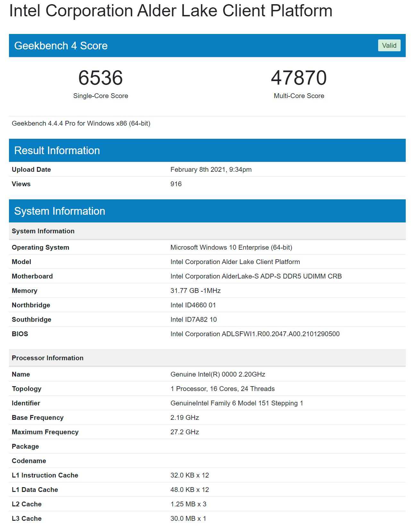Click the L1 Data Cache label
Screen dimensions: 416x532
click(35, 490)
